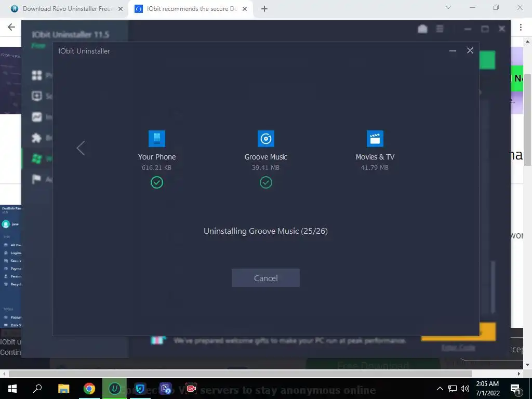The width and height of the screenshot is (532, 399).
Task: Open the toolbox icon in IObit main window
Action: pyautogui.click(x=422, y=29)
